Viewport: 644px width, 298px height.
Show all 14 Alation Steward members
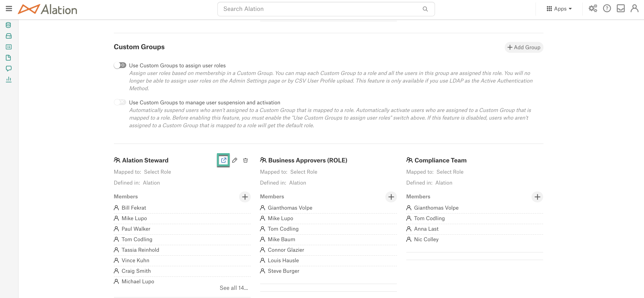(234, 288)
